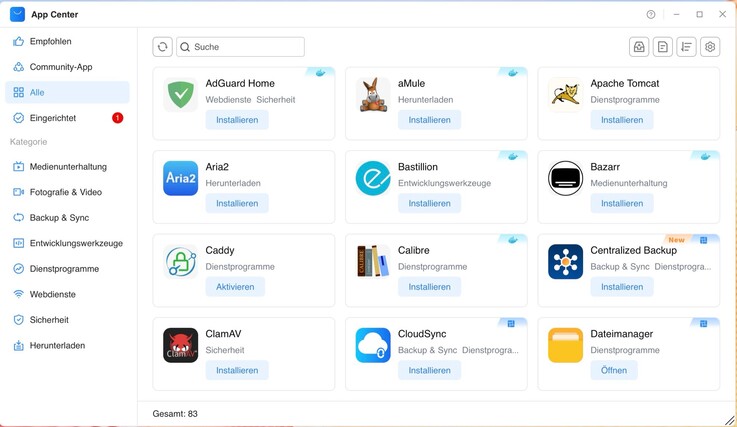Filter by Herunterladen category
Image resolution: width=737 pixels, height=427 pixels.
click(x=67, y=346)
